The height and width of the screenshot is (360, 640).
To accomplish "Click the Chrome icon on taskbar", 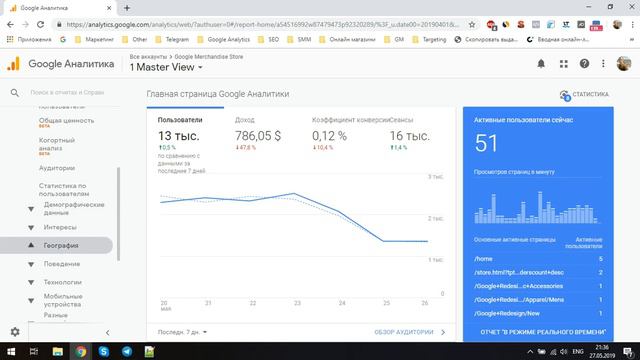I will click(81, 351).
